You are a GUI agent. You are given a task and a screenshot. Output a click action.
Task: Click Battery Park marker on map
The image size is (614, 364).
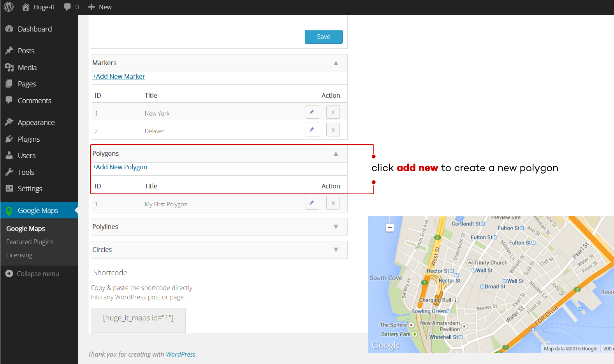coord(415,334)
